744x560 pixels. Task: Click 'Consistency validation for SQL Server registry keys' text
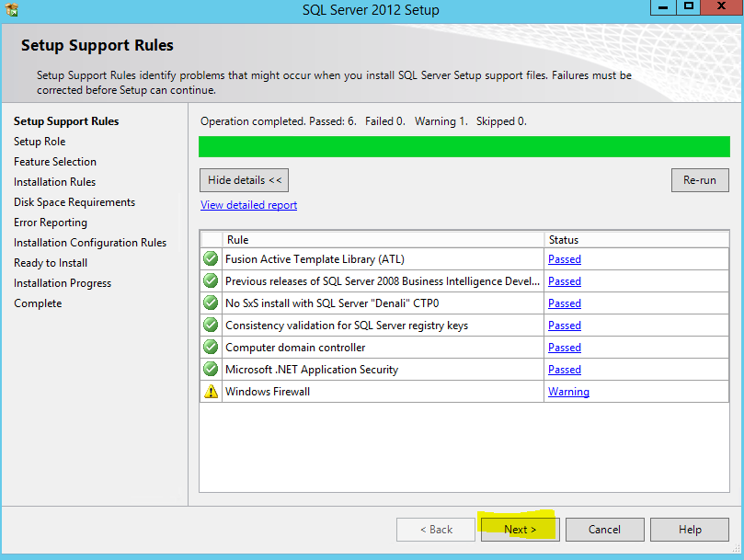click(347, 326)
